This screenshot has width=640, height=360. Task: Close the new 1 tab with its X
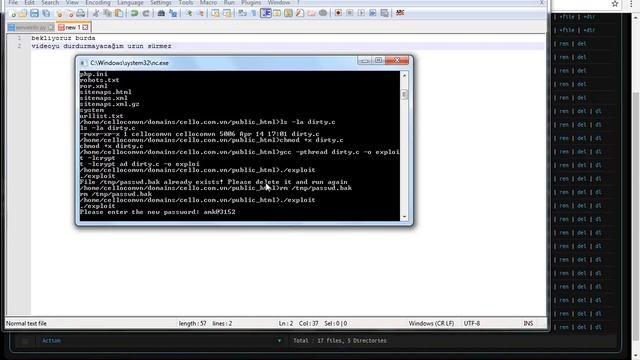click(x=85, y=27)
